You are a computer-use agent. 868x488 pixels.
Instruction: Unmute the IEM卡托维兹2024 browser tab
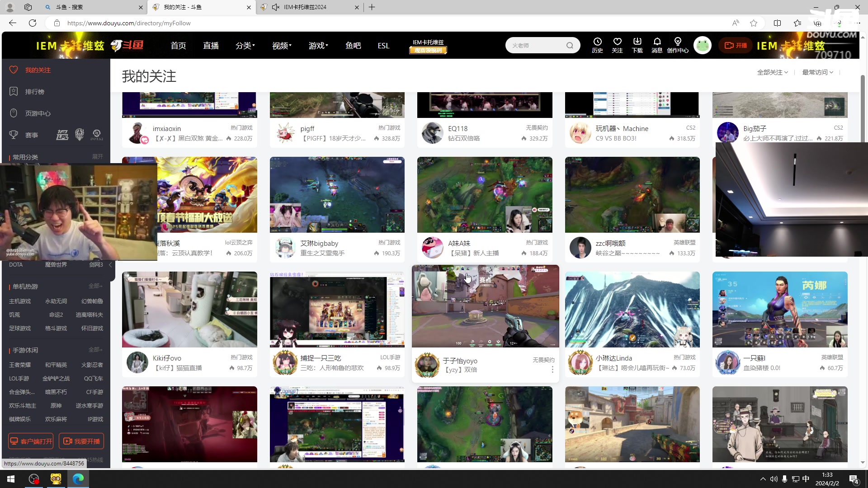coord(275,7)
